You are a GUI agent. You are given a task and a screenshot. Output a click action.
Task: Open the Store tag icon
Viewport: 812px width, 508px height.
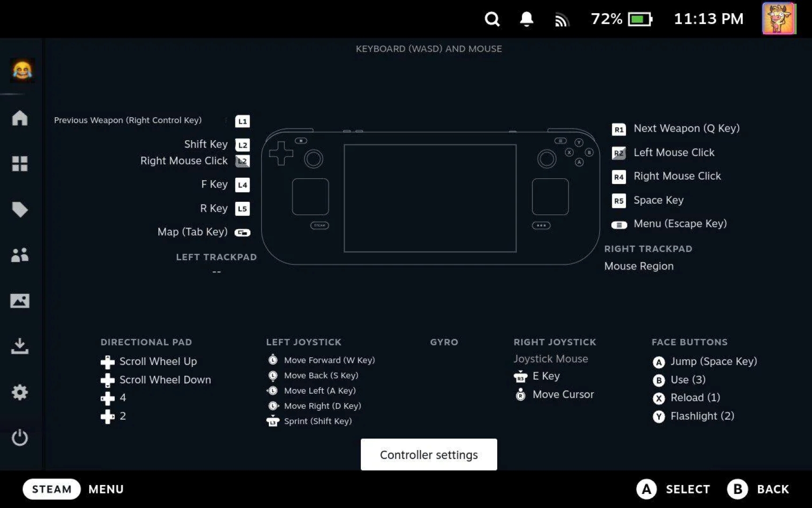[x=20, y=209]
